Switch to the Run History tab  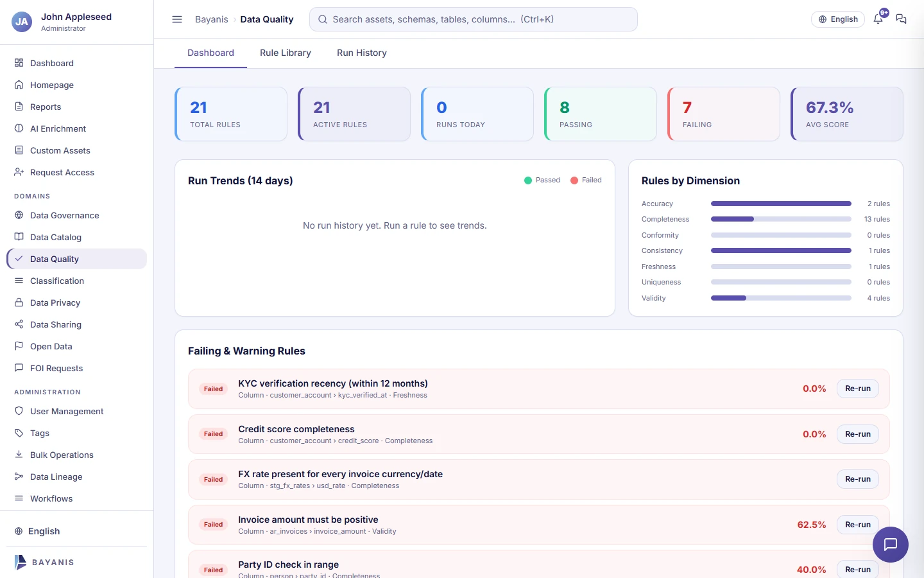pos(362,53)
